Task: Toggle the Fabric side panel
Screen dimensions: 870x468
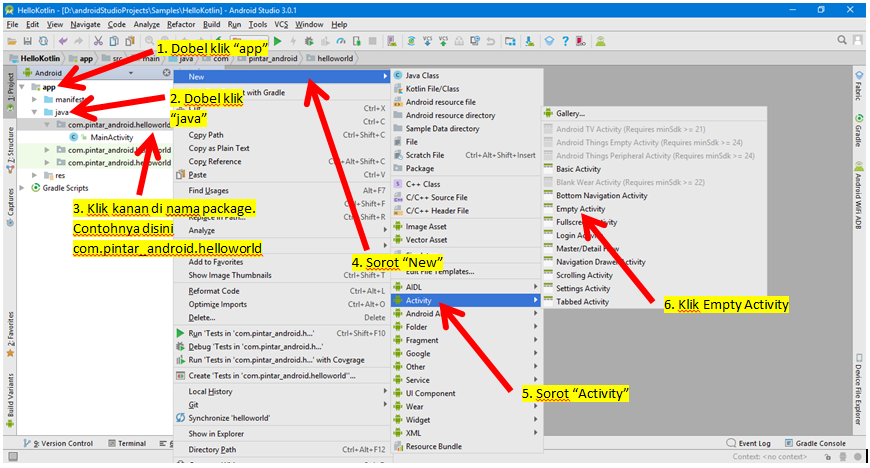Action: pos(859,85)
